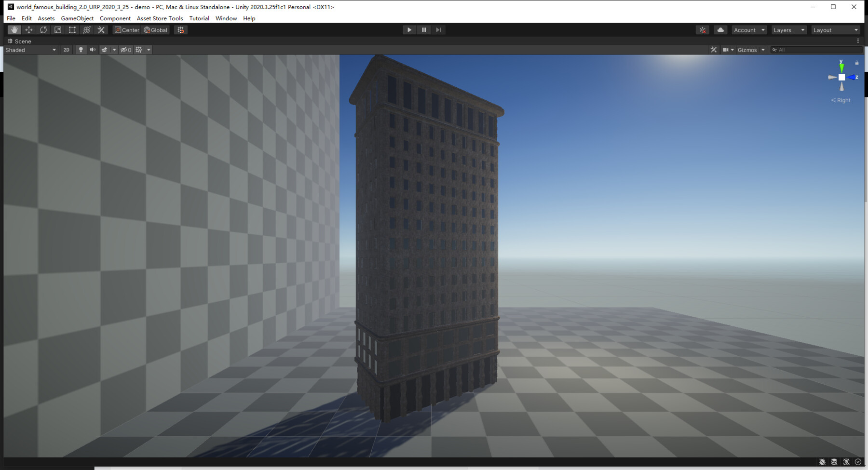Select the Rotate tool
Viewport: 868px width, 470px height.
(x=43, y=29)
